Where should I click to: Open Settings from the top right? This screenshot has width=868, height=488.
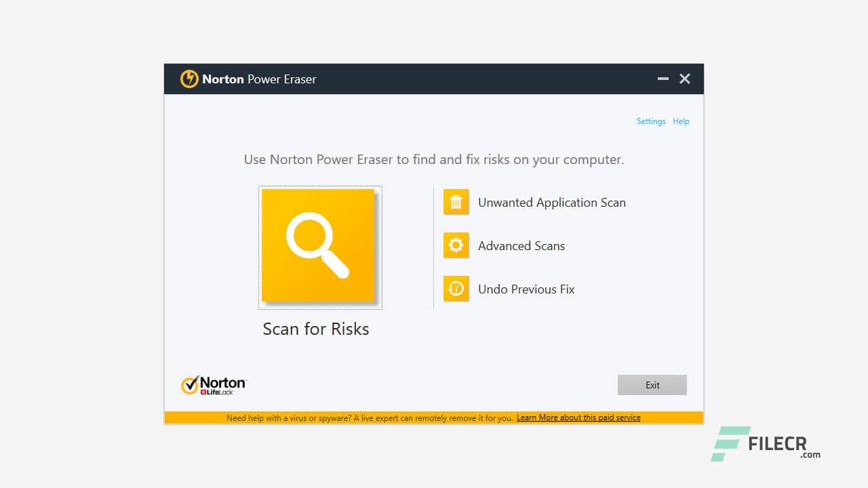(x=650, y=121)
